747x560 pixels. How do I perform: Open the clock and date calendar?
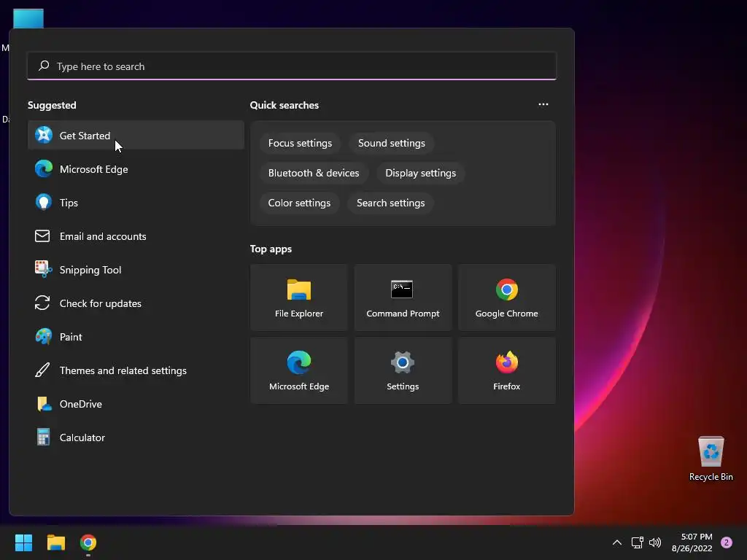point(692,542)
